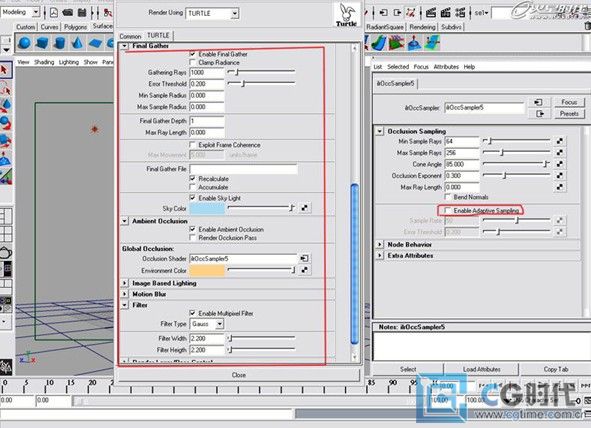591x428 pixels.
Task: Click the Copy Tab button
Action: (x=556, y=369)
